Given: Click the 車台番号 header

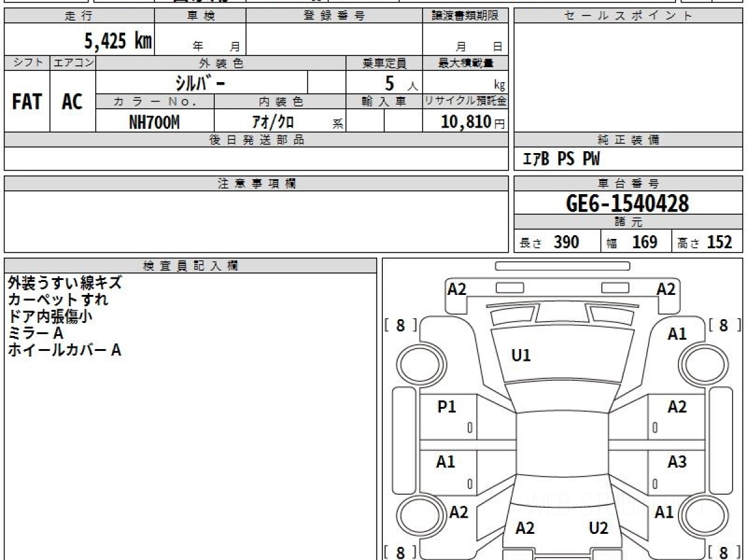Looking at the screenshot, I should [x=629, y=184].
